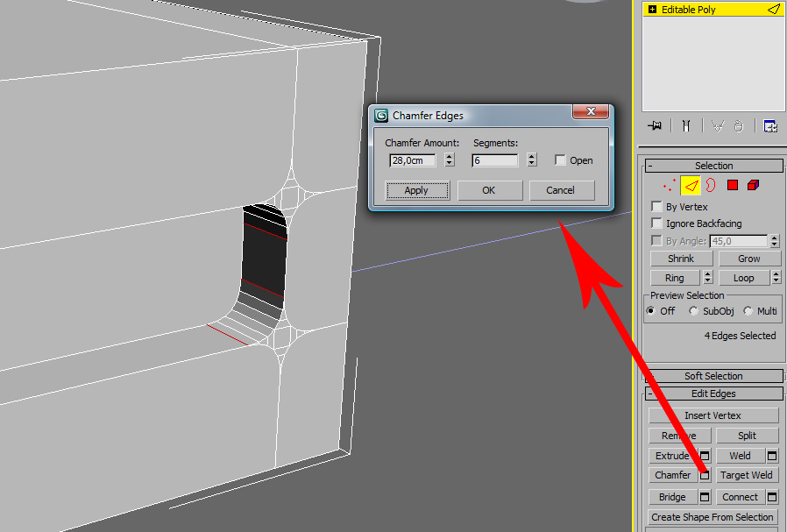Adjust Ring spinner arrows
The height and width of the screenshot is (532, 787).
click(708, 278)
